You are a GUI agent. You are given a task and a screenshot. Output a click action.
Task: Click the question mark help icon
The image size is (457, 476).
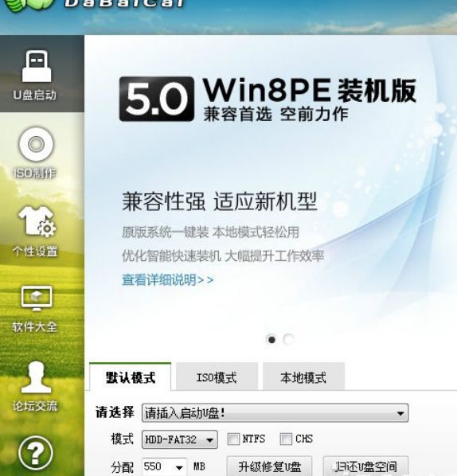coord(36,453)
